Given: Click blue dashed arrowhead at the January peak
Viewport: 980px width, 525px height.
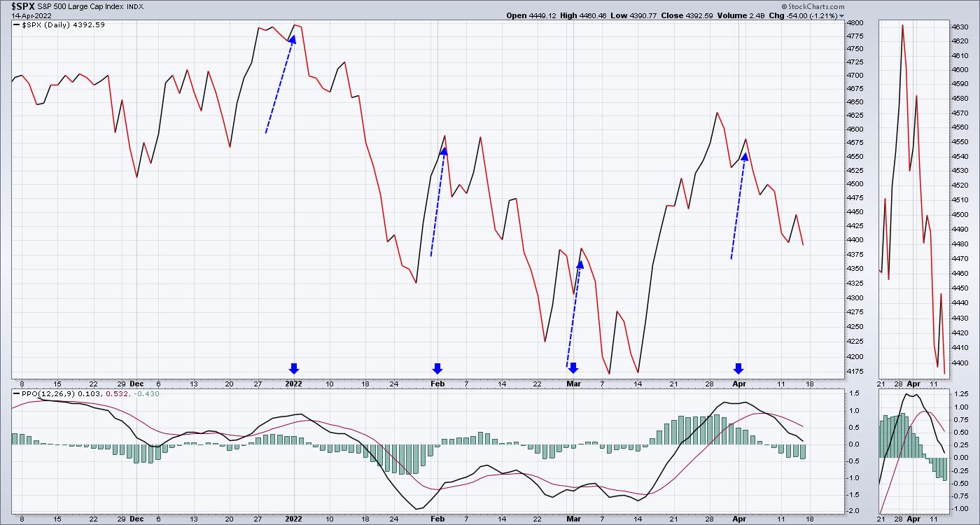Looking at the screenshot, I should [293, 39].
